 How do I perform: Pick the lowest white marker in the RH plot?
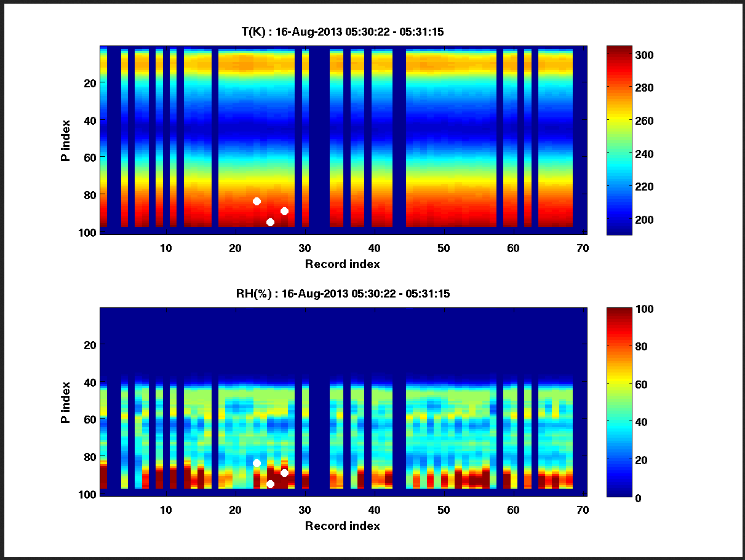(270, 484)
